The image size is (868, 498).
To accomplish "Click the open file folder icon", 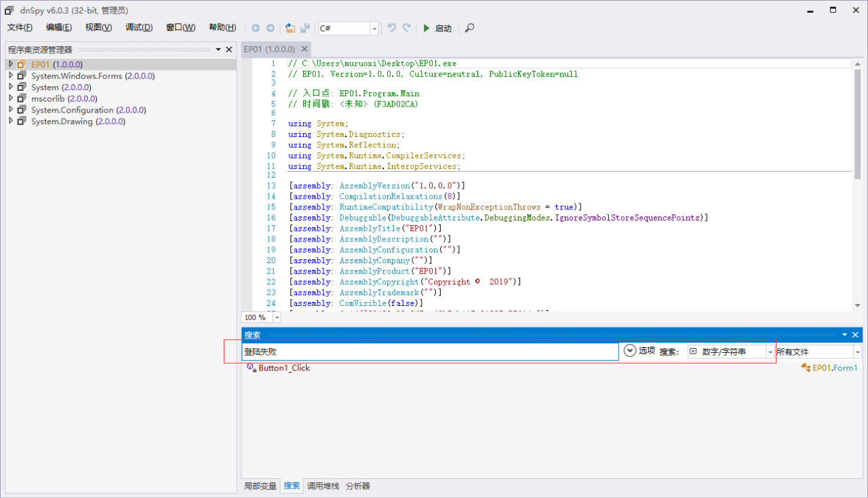I will (x=290, y=28).
